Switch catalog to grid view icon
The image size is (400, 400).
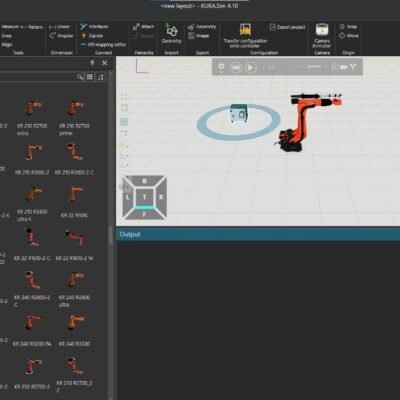pyautogui.click(x=90, y=77)
